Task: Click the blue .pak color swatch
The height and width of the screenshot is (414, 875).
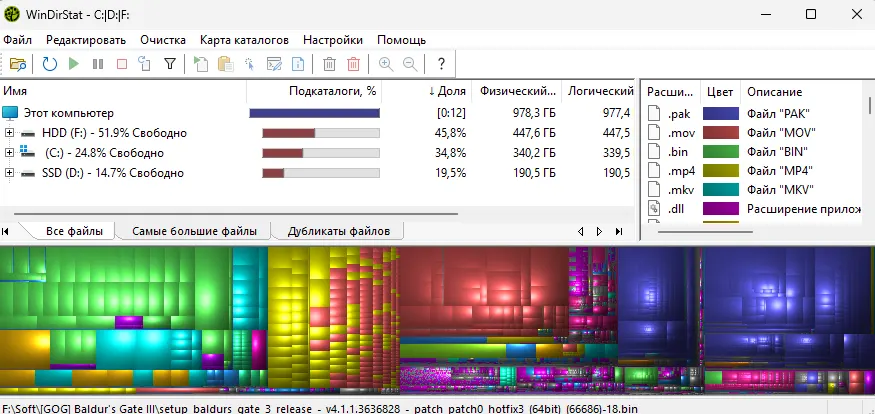Action: (720, 114)
